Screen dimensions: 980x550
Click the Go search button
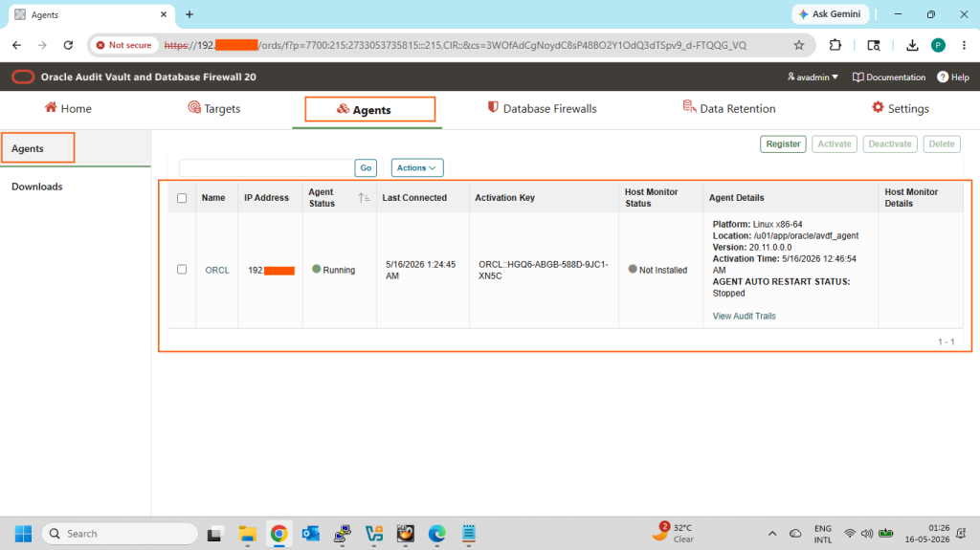(366, 167)
